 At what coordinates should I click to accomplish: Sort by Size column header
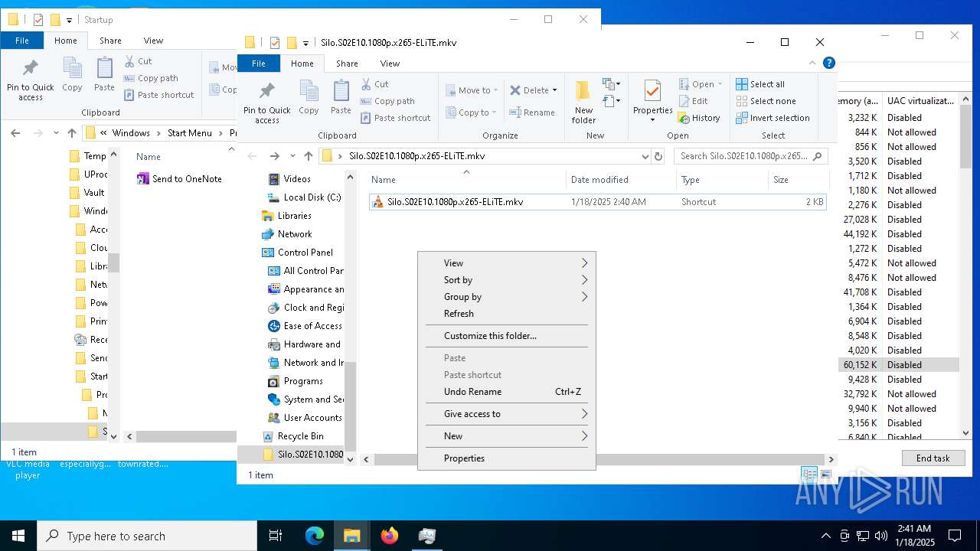pyautogui.click(x=798, y=180)
